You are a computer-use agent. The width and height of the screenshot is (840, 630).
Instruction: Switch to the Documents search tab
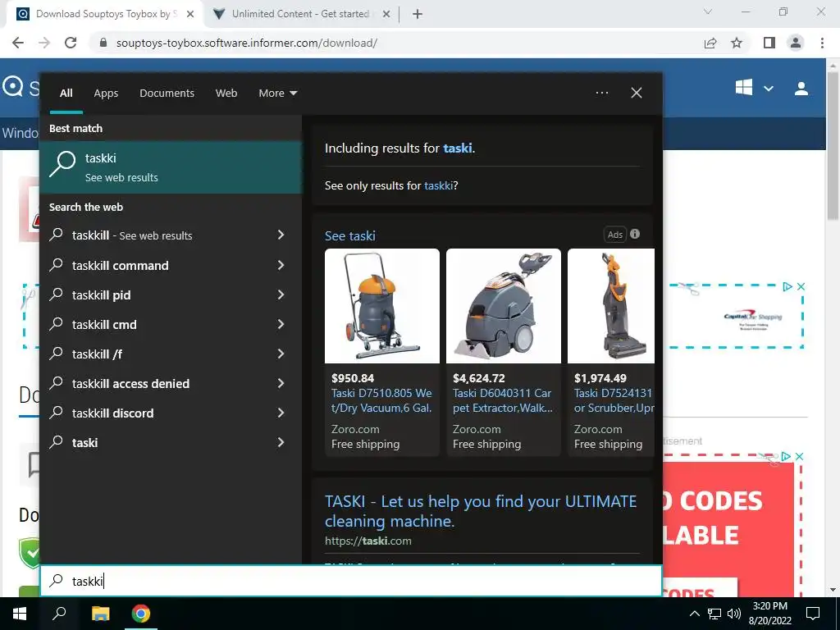pyautogui.click(x=167, y=94)
